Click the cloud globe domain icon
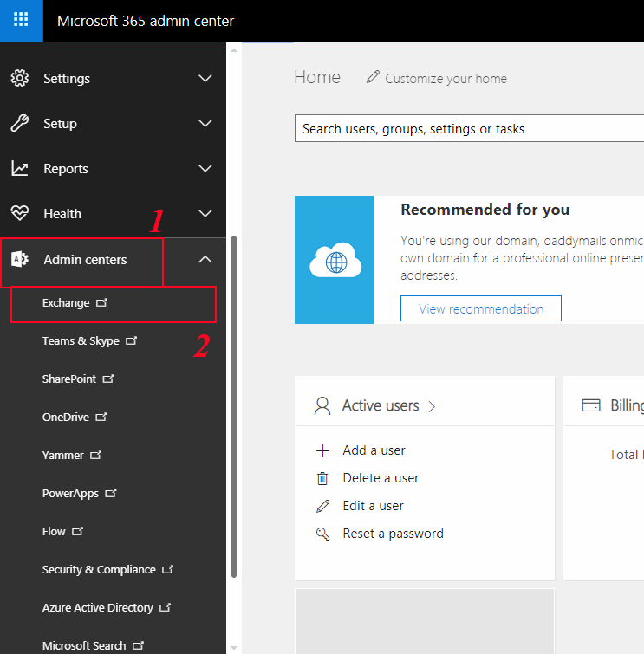 point(335,260)
